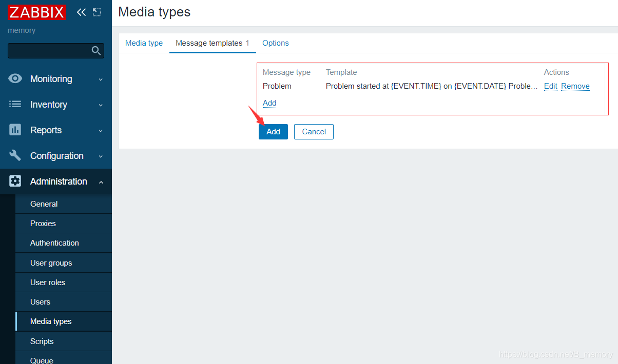Click the Cancel button
This screenshot has width=618, height=364.
click(314, 132)
